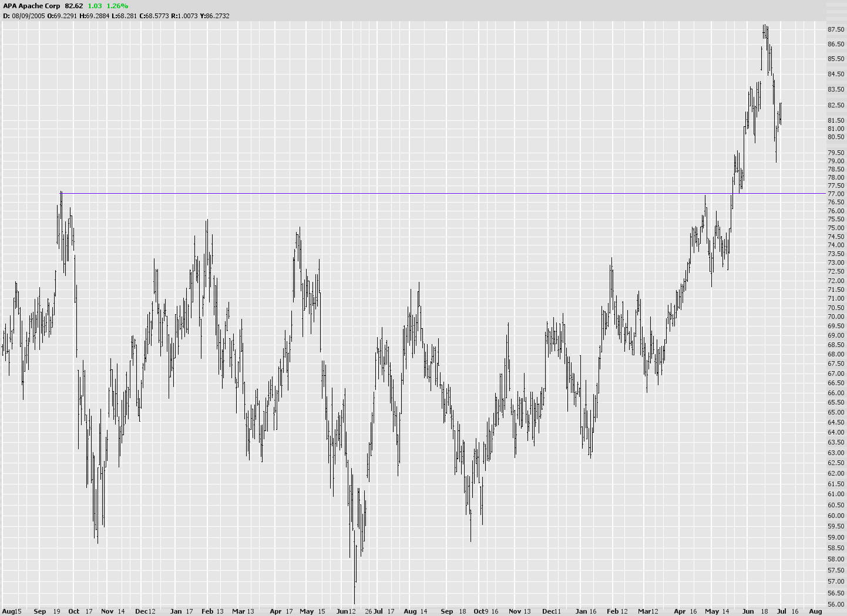The height and width of the screenshot is (616, 847).
Task: Click the 79.00 price axis label
Action: tap(836, 161)
